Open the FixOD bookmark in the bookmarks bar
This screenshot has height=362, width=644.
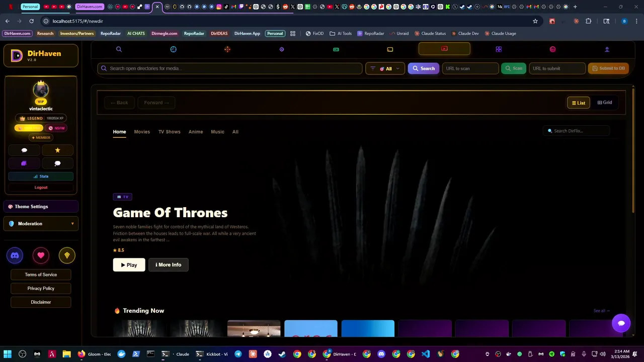(314, 33)
